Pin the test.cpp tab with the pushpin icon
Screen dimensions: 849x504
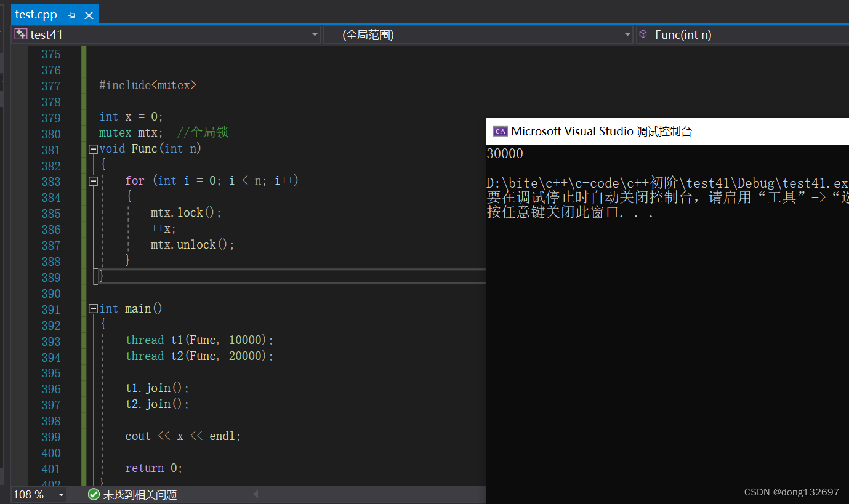72,15
